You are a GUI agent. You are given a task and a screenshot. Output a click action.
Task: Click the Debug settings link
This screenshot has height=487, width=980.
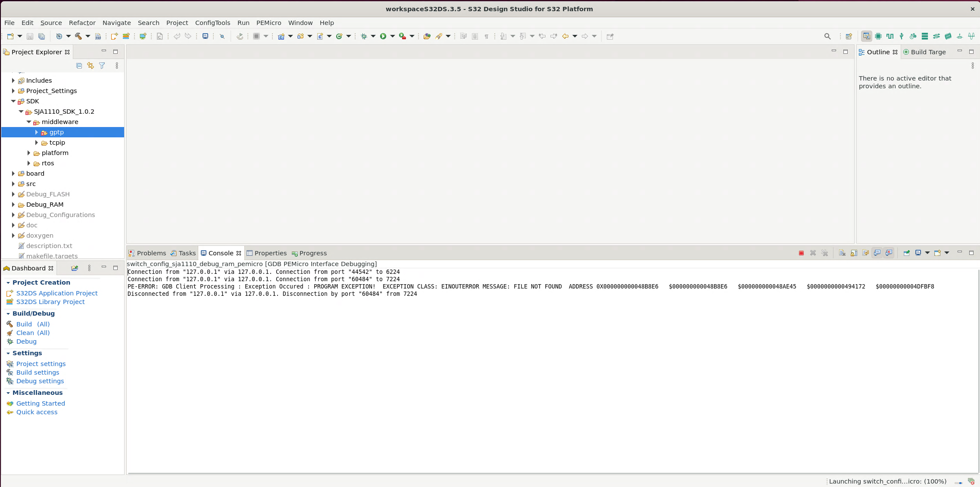click(40, 381)
